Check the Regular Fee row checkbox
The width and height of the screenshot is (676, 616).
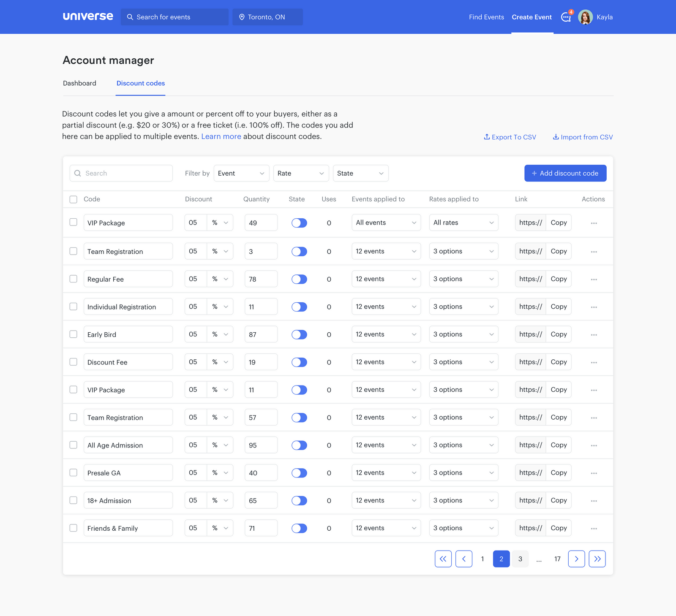(x=73, y=279)
